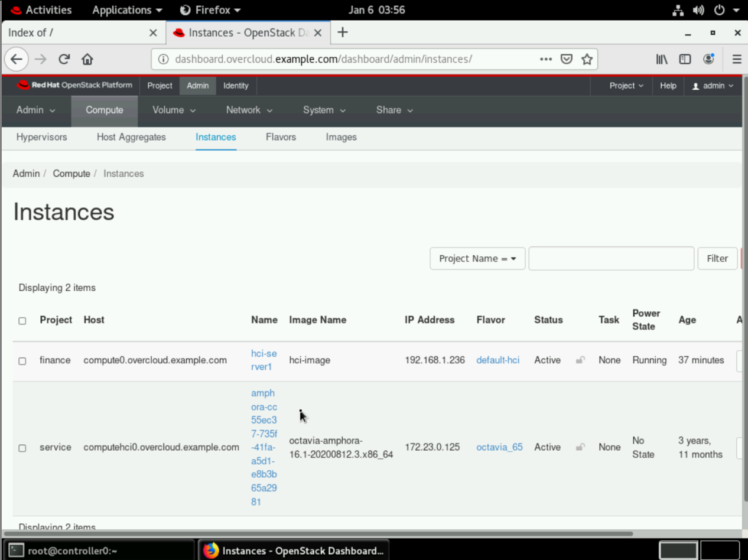Expand the Volume navigation dropdown
This screenshot has height=560, width=748.
click(x=174, y=110)
